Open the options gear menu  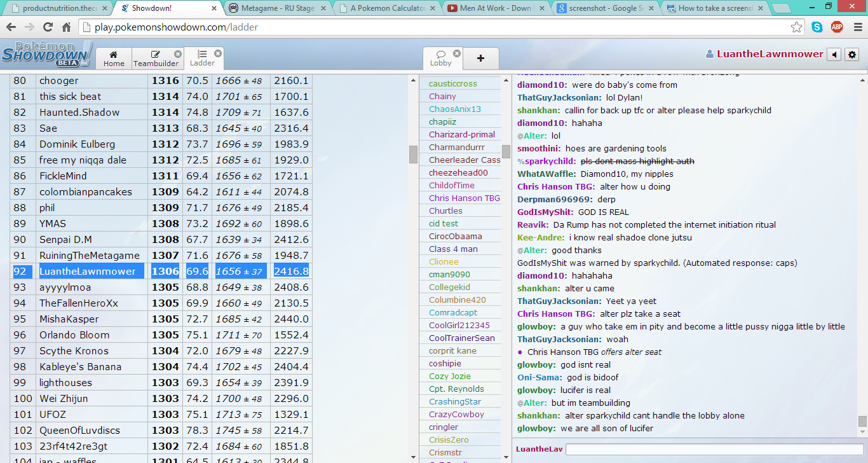[852, 55]
